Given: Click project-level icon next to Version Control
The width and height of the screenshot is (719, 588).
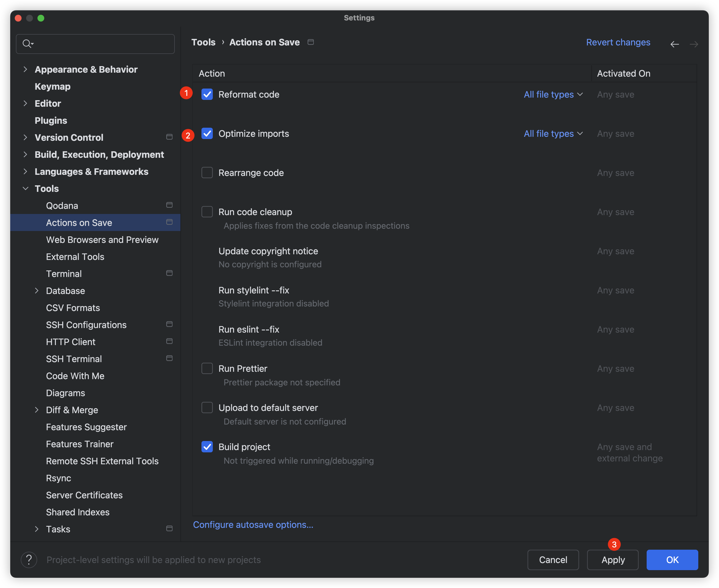Looking at the screenshot, I should [x=169, y=137].
